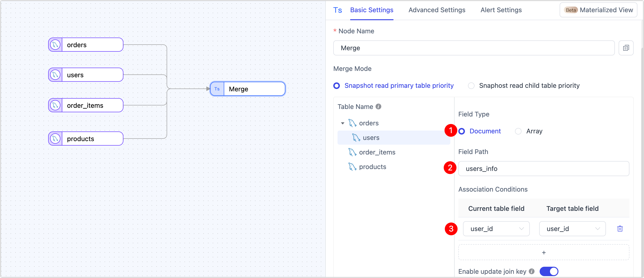This screenshot has height=278, width=644.
Task: Click the MySQL icon on users node
Action: (x=55, y=75)
